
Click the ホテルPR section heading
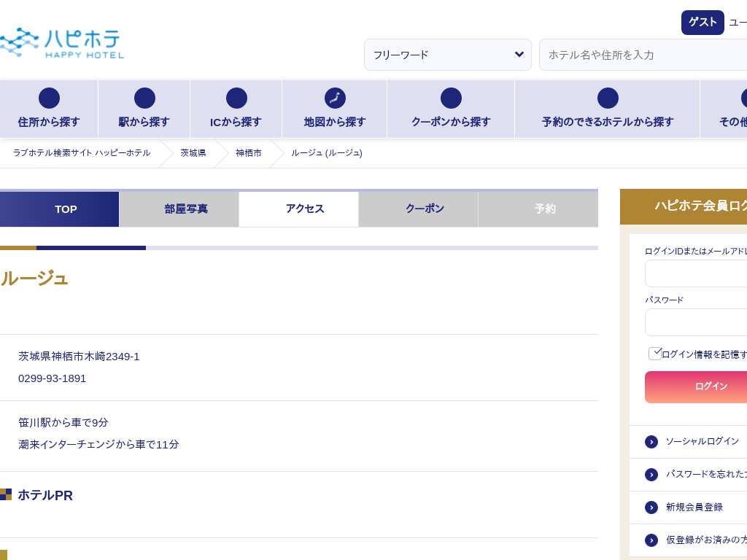(45, 495)
